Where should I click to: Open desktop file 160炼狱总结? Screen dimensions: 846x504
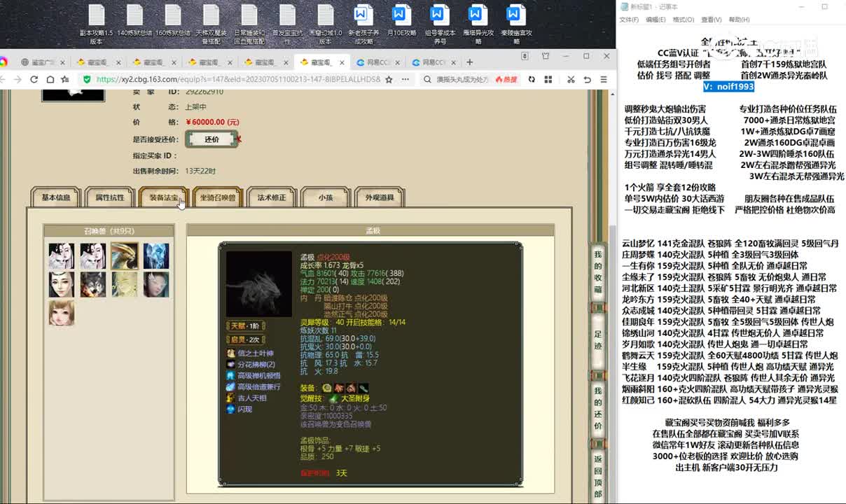click(x=173, y=20)
